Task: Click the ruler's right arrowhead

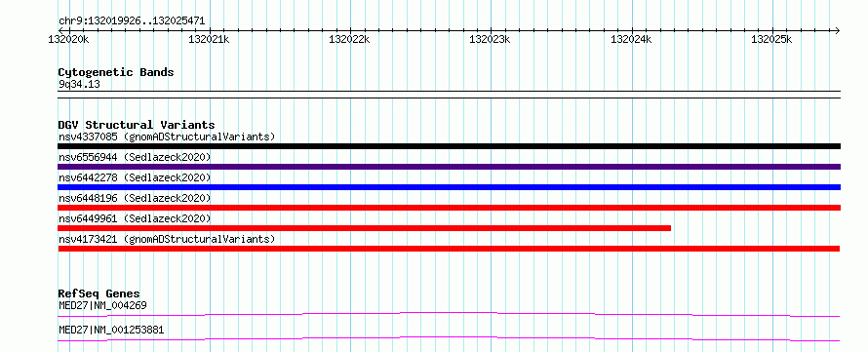Action: (837, 30)
